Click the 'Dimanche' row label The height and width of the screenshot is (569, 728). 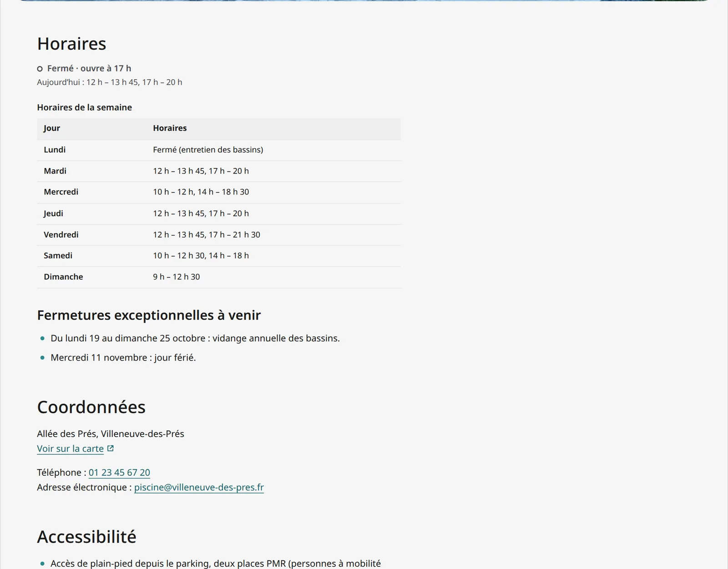point(63,277)
